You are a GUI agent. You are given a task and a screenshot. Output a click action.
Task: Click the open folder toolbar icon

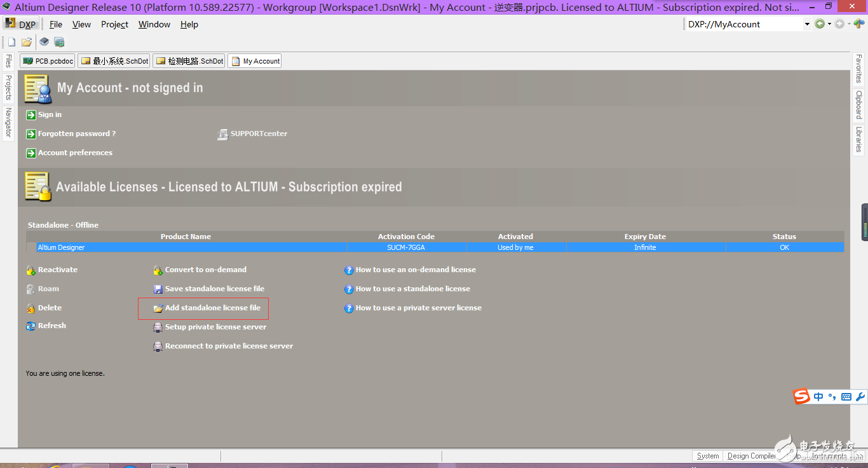(27, 42)
